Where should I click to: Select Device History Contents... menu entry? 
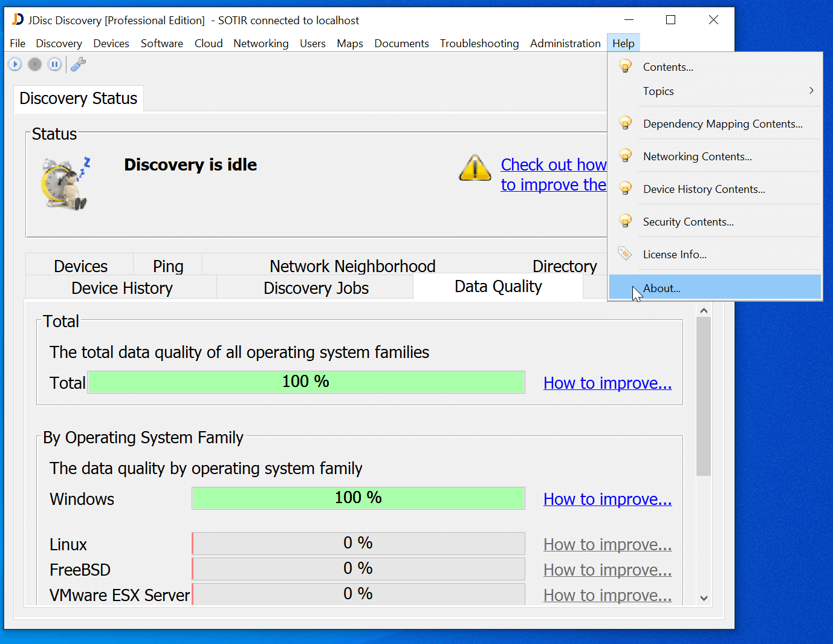(x=704, y=189)
